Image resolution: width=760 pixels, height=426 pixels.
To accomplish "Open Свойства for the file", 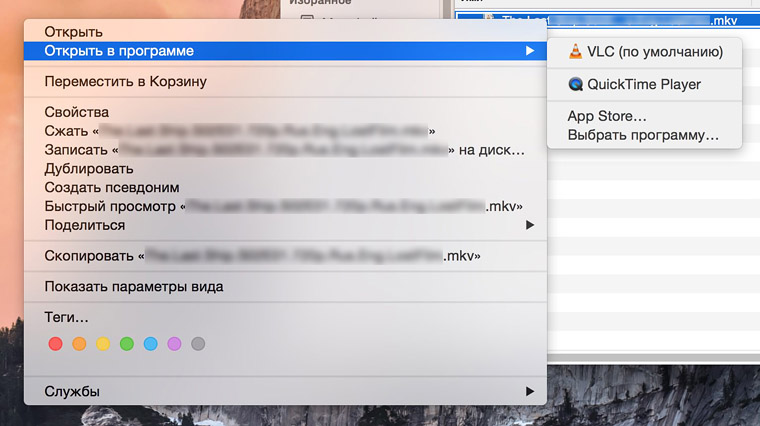I will (285, 112).
